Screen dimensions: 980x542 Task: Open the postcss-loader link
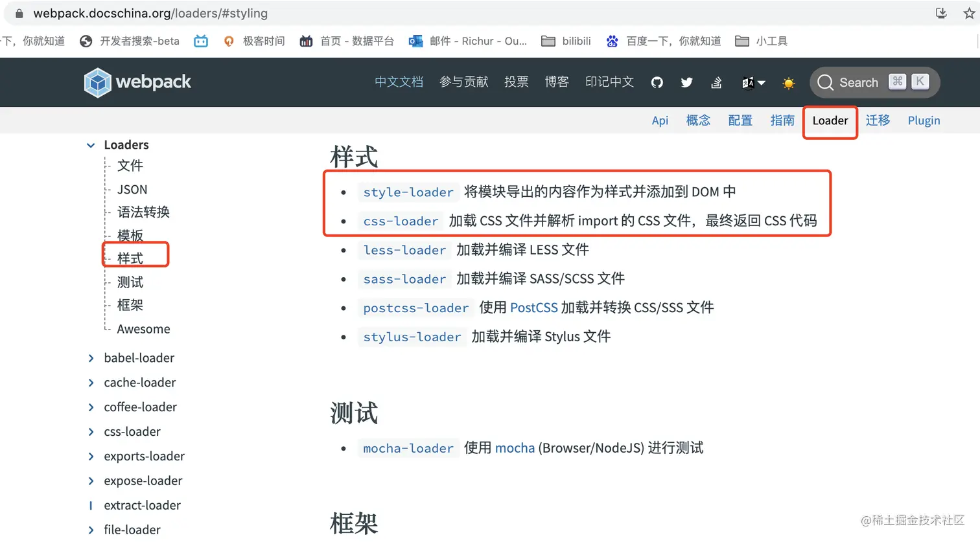415,308
